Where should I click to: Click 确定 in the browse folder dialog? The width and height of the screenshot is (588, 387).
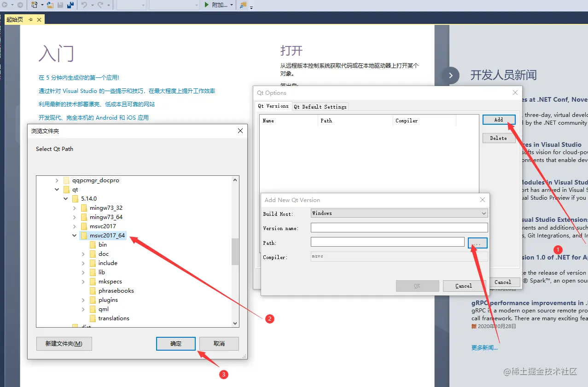pyautogui.click(x=176, y=344)
